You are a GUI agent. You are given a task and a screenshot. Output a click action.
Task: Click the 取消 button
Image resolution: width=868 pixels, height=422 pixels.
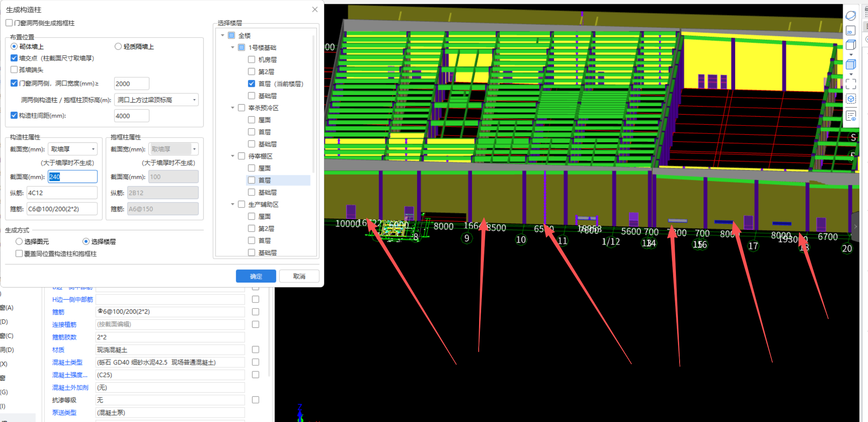pyautogui.click(x=299, y=276)
